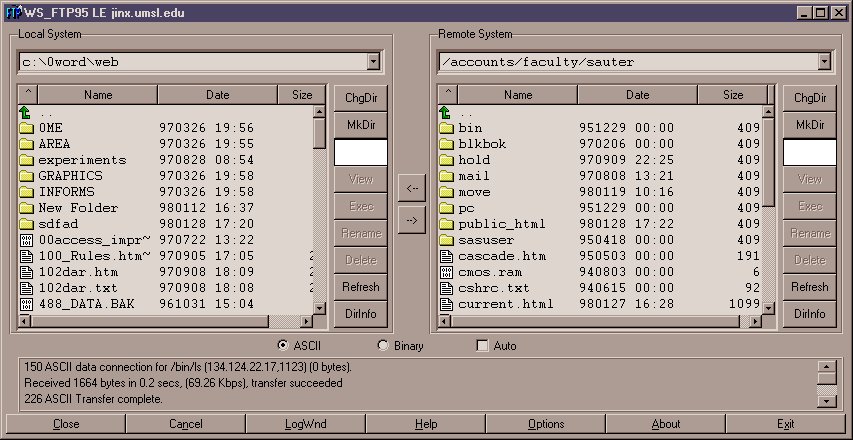Click the cascade.htm file icon in remote list
The width and height of the screenshot is (853, 440).
446,256
